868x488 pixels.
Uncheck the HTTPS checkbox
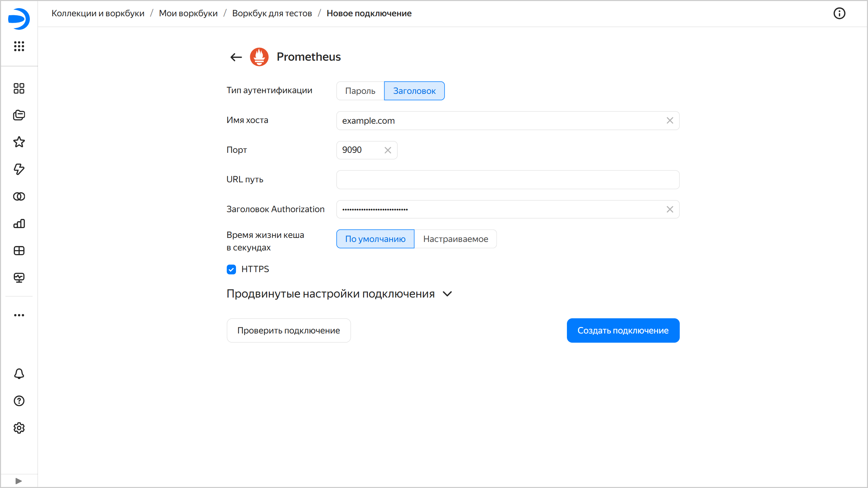[x=231, y=269]
